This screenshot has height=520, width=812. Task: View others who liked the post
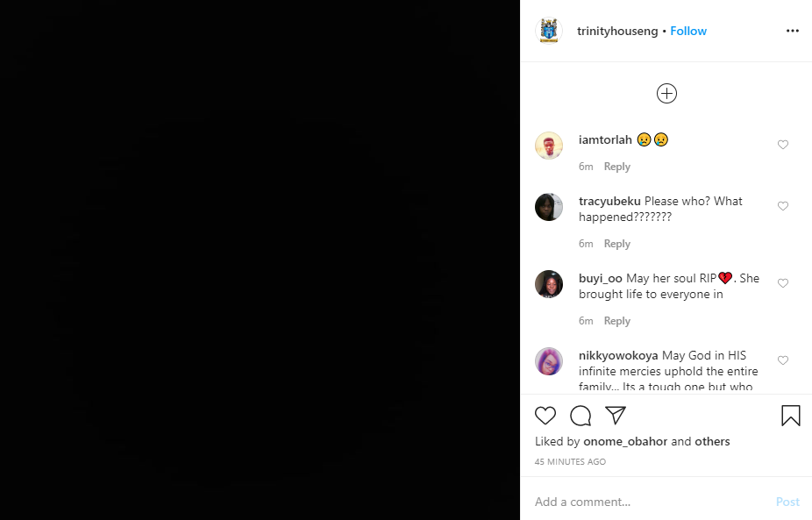(x=712, y=441)
